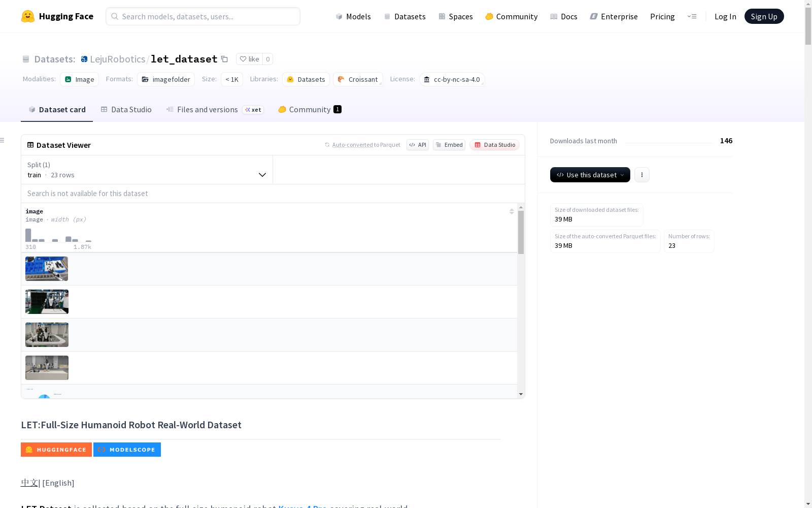
Task: Click the dataset viewer vertical scrollbar thumb
Action: [x=521, y=233]
